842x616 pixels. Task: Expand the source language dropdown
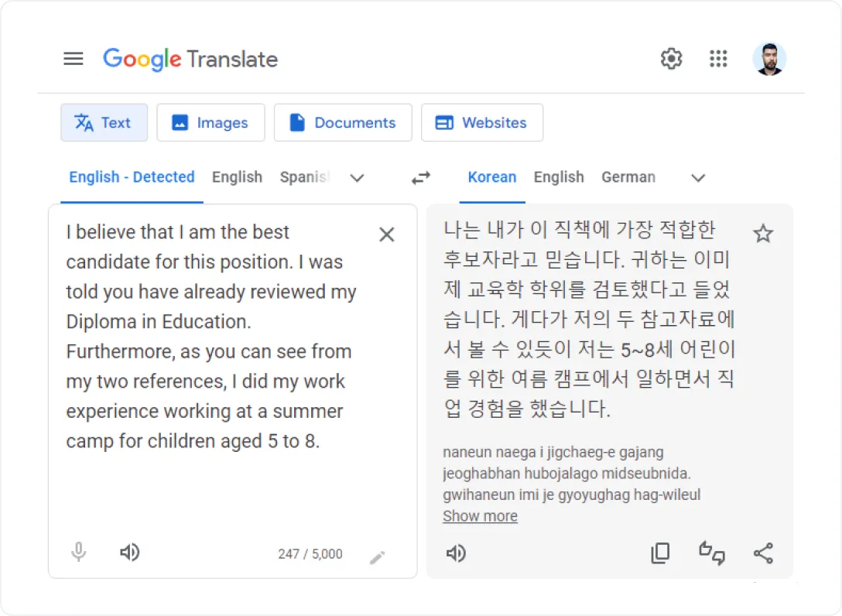point(357,178)
